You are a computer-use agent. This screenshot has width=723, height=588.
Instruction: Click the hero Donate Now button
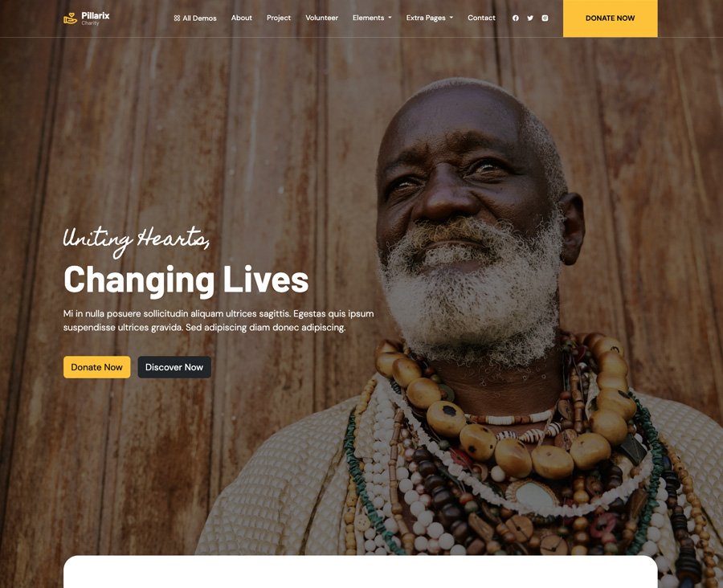(97, 367)
